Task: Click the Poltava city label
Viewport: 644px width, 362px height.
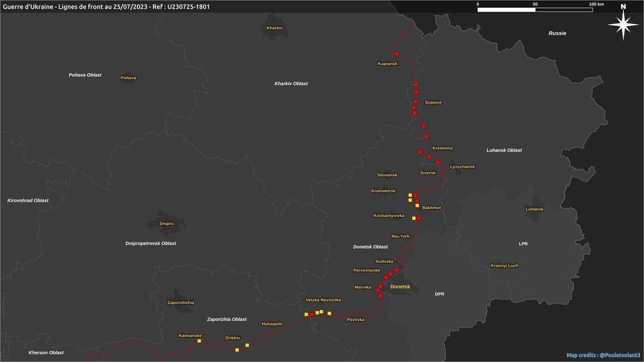Action: (128, 78)
